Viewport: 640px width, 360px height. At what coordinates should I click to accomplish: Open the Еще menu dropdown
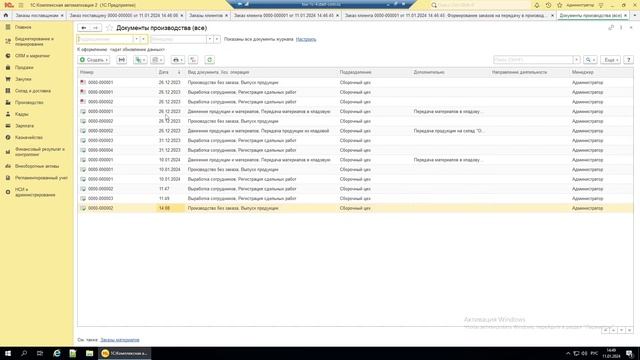[611, 60]
